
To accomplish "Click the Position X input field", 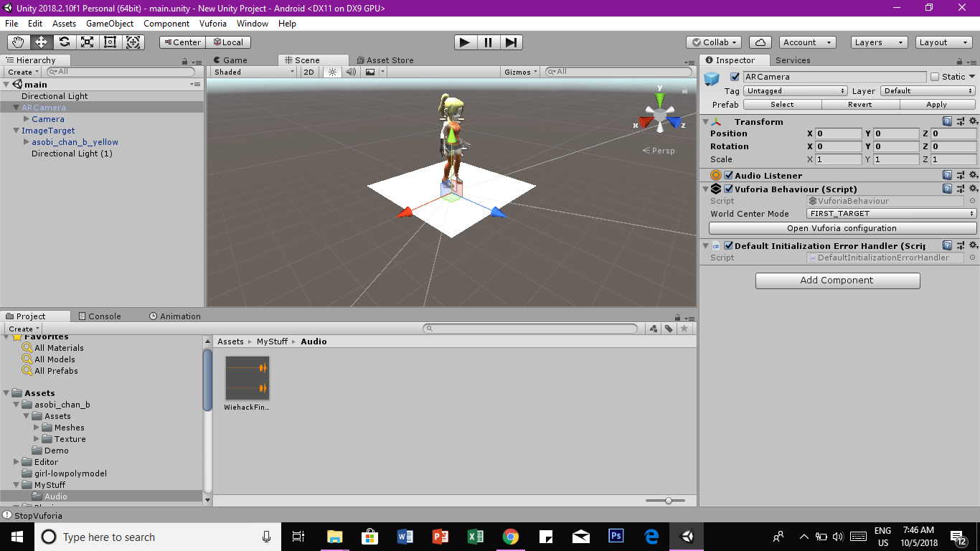I will pos(839,133).
